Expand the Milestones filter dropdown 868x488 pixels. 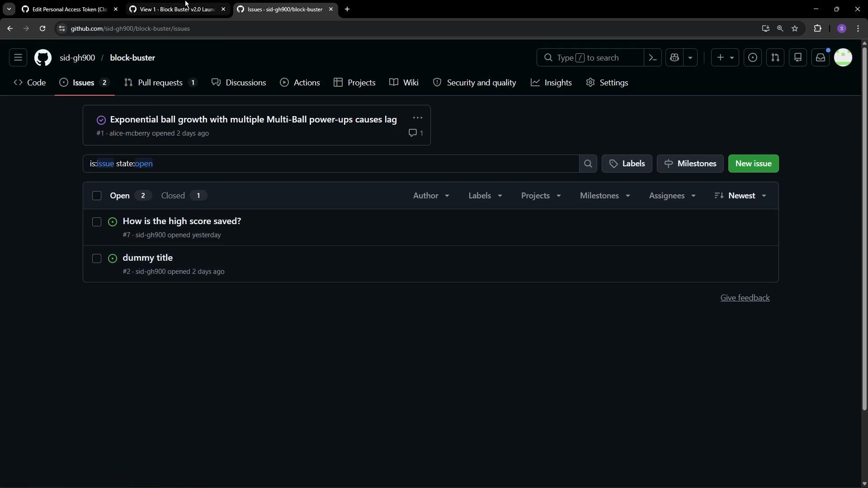[x=605, y=196]
